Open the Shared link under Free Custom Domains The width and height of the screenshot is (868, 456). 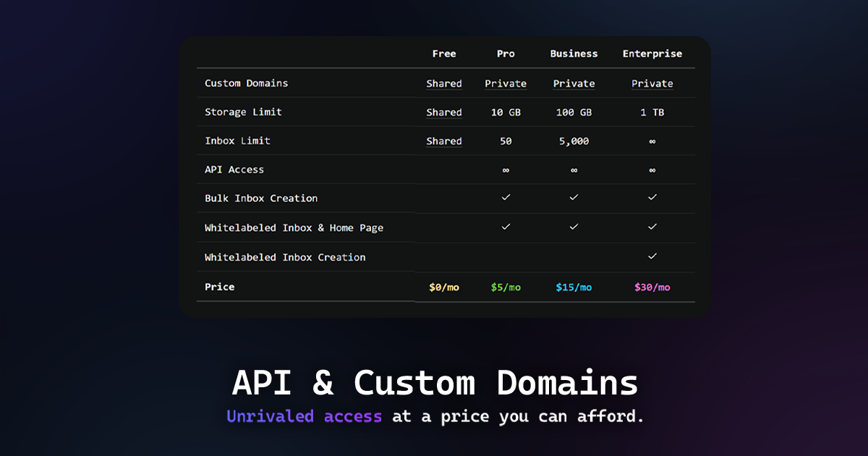pyautogui.click(x=444, y=83)
